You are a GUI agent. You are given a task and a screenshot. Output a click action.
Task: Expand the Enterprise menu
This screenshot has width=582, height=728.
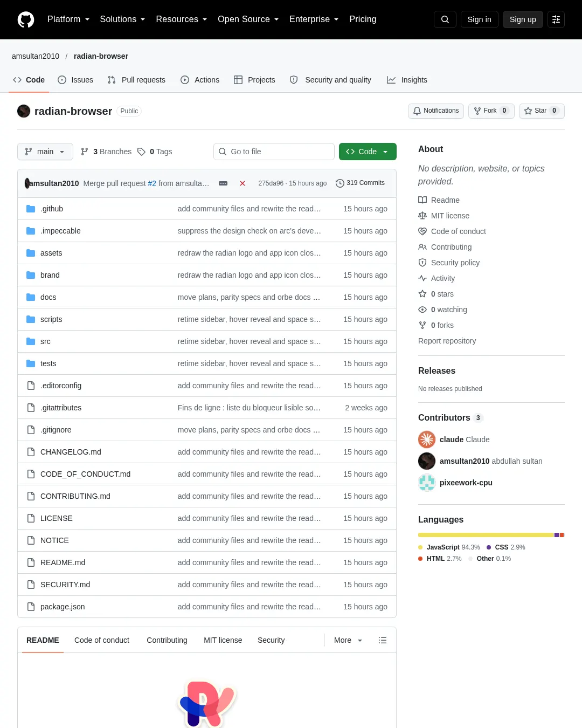click(314, 19)
